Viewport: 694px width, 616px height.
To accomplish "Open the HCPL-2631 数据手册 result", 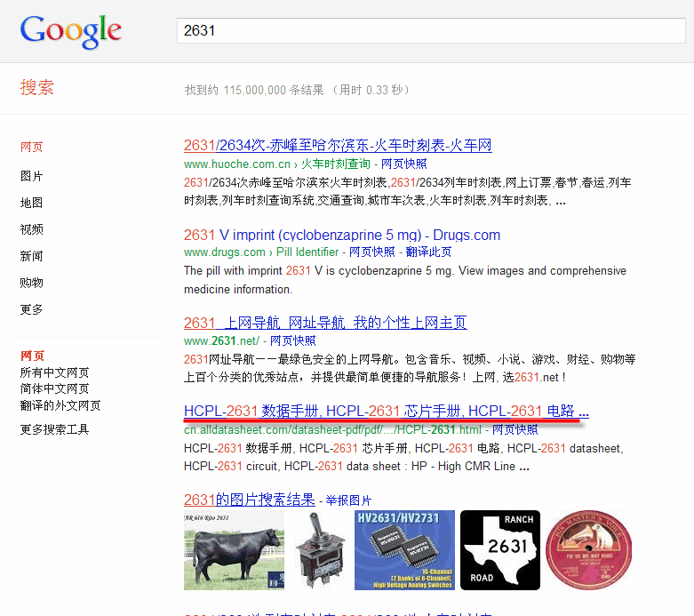I will pyautogui.click(x=386, y=411).
